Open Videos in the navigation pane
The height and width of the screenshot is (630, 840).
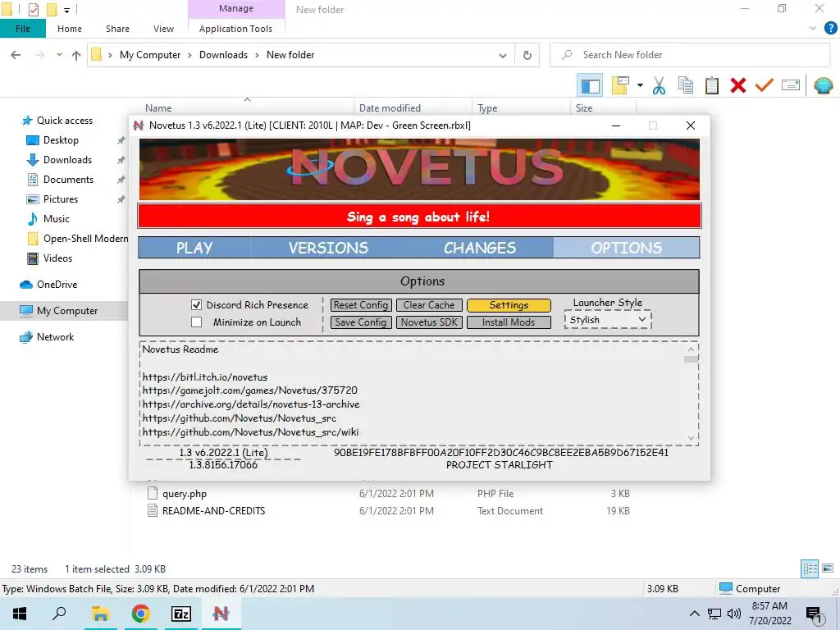pyautogui.click(x=57, y=258)
